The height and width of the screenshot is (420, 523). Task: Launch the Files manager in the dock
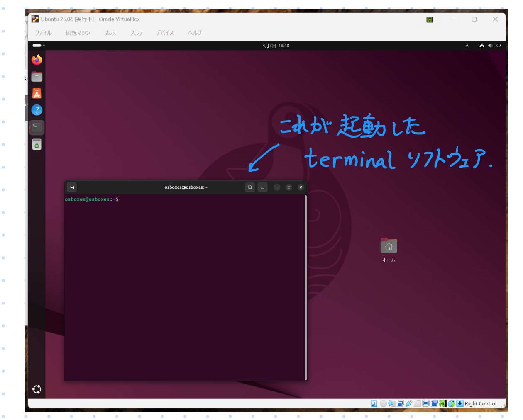pyautogui.click(x=37, y=77)
